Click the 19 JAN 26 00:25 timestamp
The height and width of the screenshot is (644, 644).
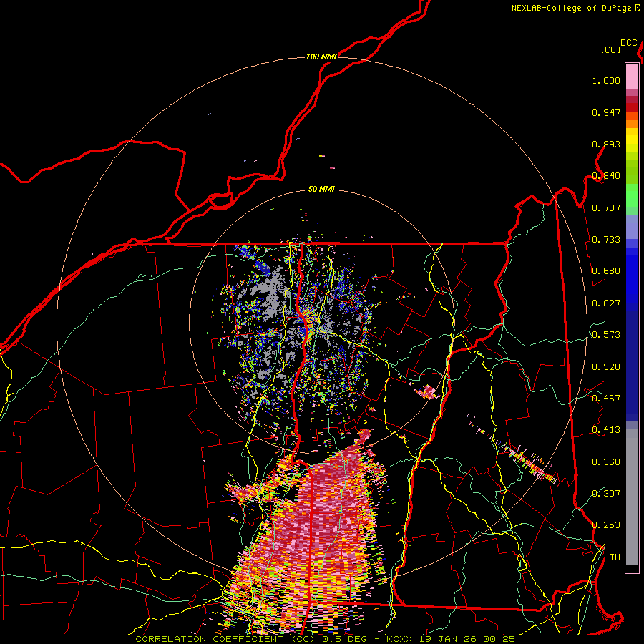pos(467,639)
